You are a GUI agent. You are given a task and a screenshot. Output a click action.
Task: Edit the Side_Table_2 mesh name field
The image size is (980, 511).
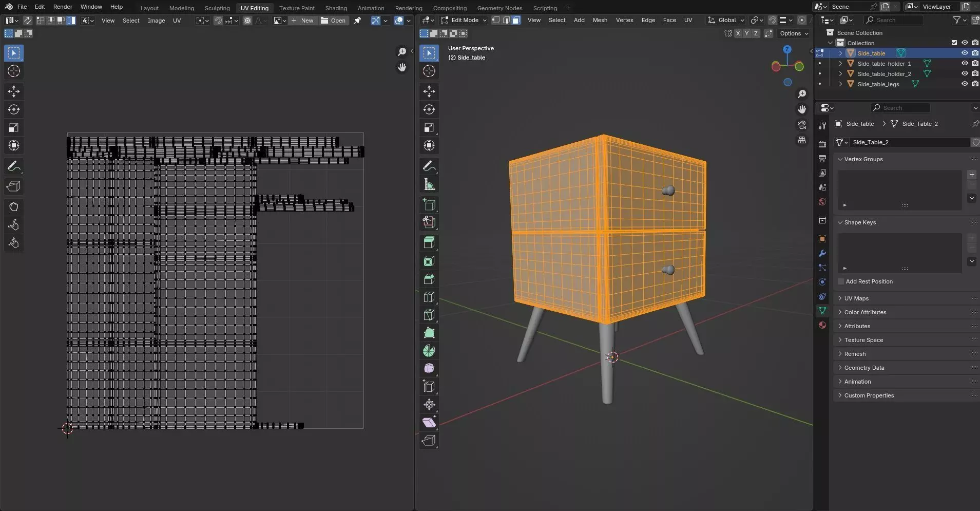point(909,142)
